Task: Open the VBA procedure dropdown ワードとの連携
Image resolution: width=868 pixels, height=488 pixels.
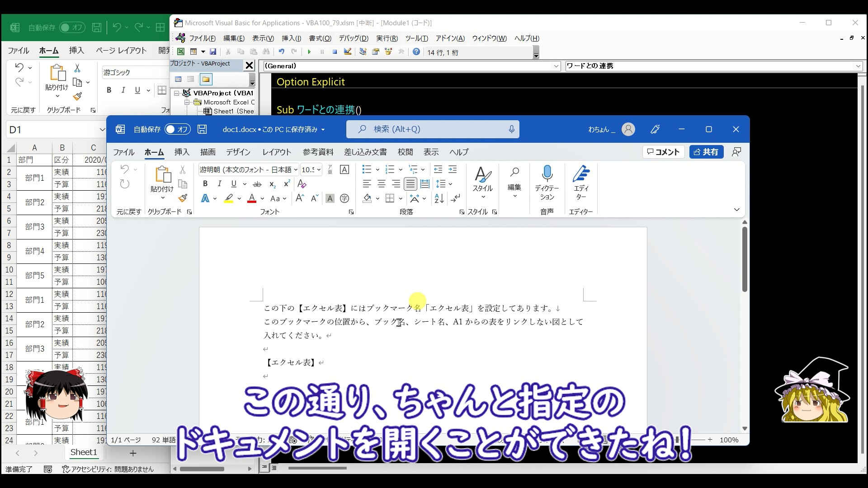Action: pyautogui.click(x=858, y=66)
